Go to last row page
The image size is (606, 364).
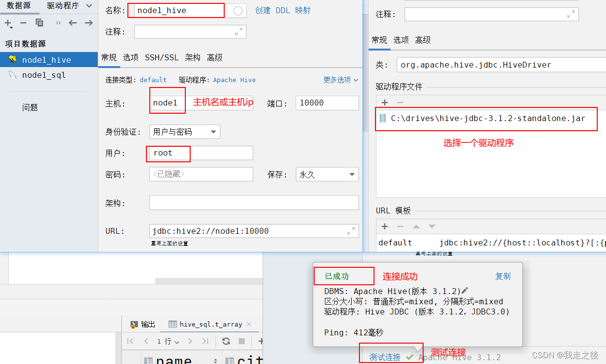click(x=205, y=341)
